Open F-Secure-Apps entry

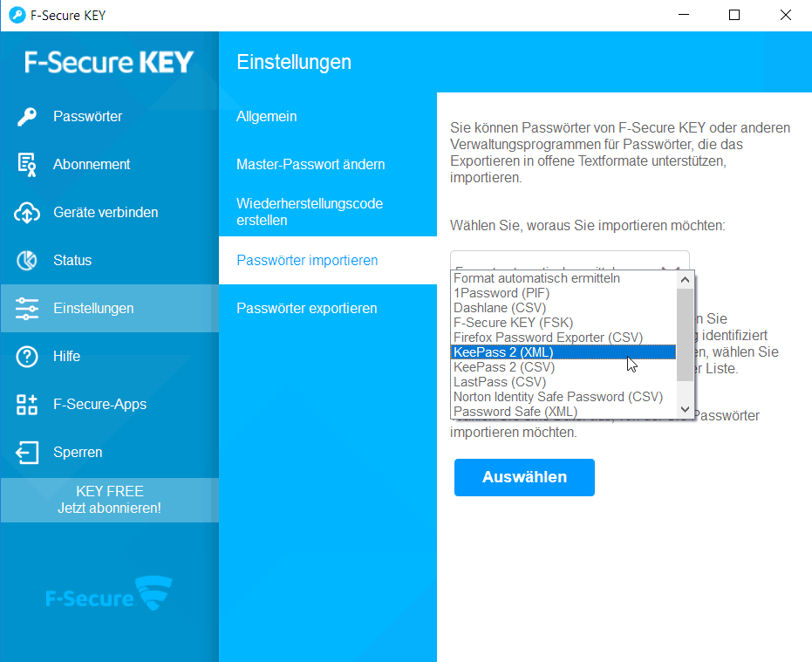(110, 404)
